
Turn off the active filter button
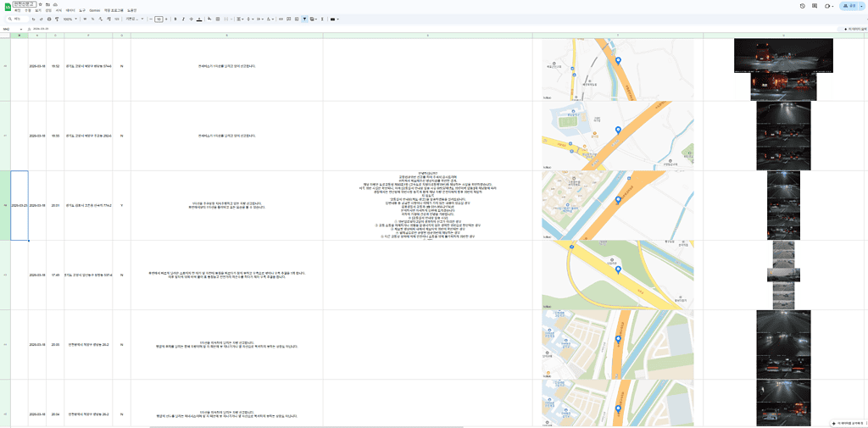pyautogui.click(x=304, y=19)
